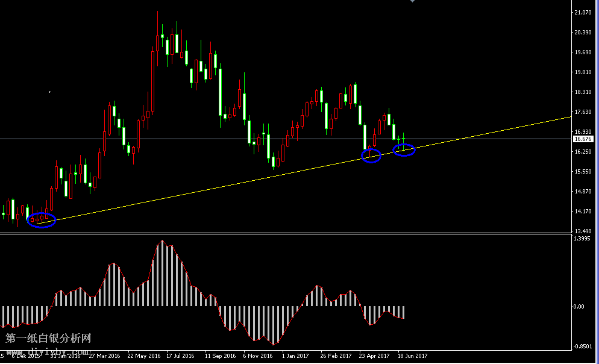Click the 18 Jun 2017 date label
This screenshot has width=599, height=364.
[412, 356]
